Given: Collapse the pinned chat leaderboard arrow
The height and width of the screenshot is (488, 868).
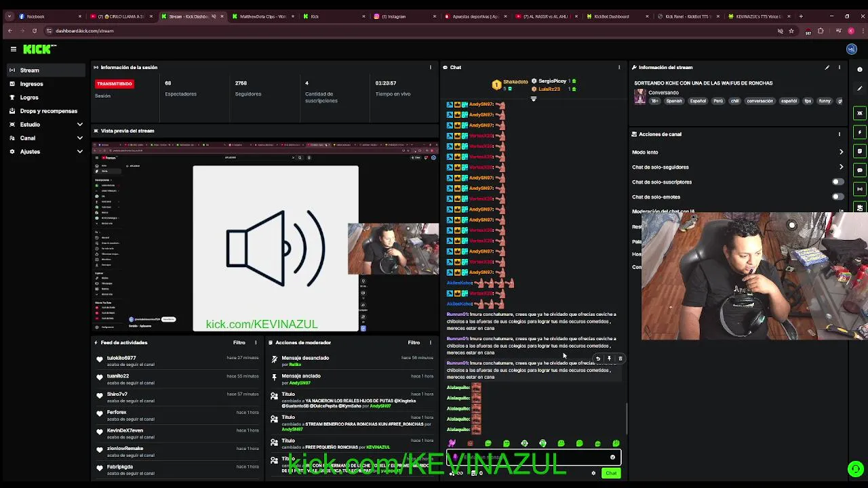Looking at the screenshot, I should tap(533, 99).
